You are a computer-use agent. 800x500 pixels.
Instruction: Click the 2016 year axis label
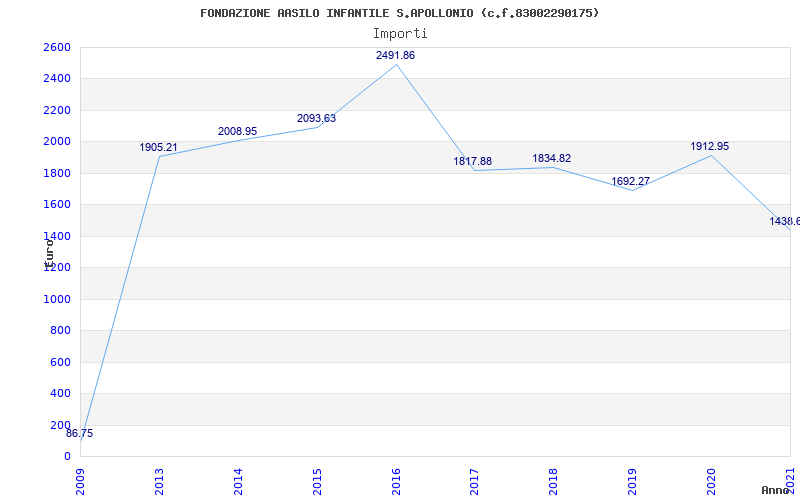tap(396, 480)
